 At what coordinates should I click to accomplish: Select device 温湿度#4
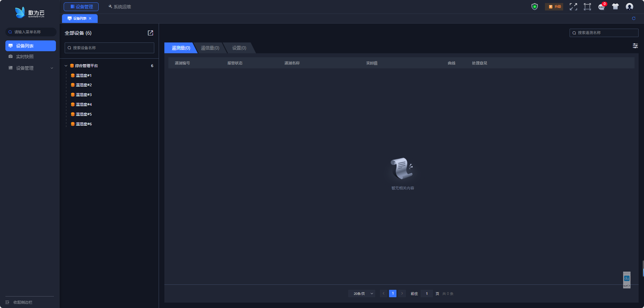point(84,104)
